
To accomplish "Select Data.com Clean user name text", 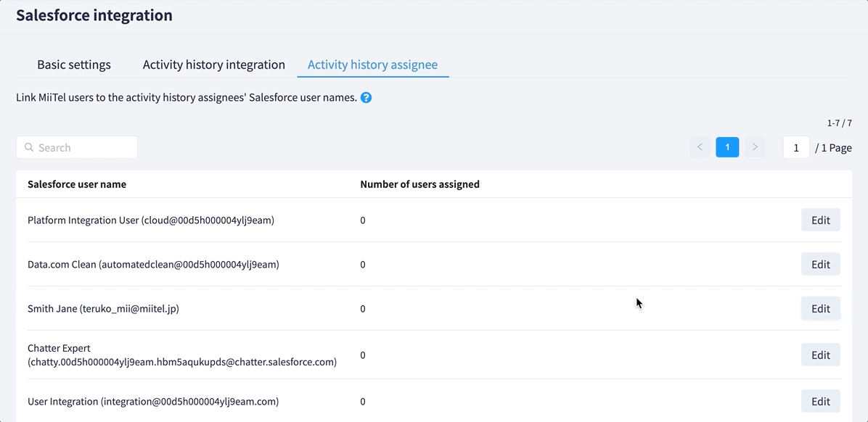I will coord(153,265).
